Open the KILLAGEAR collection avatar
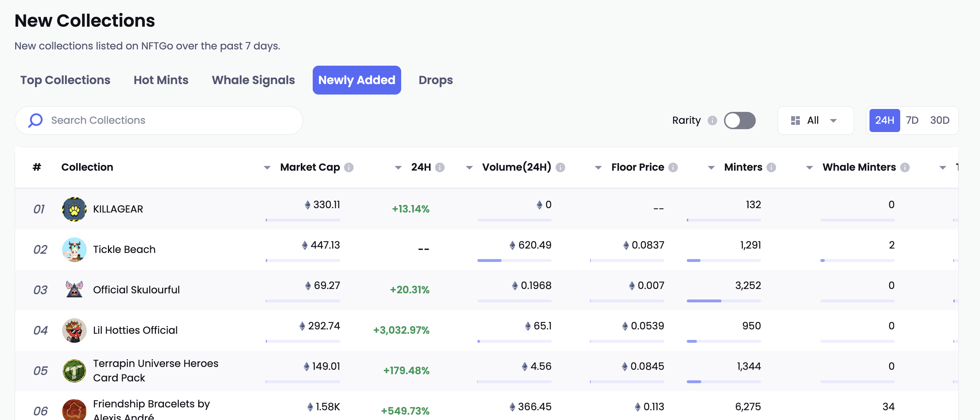 click(x=74, y=209)
